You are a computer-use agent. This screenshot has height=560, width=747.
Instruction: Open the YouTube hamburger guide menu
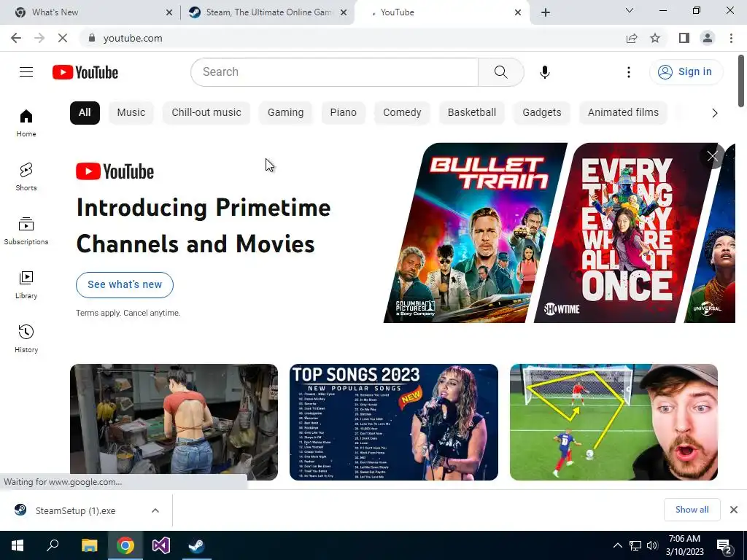tap(26, 72)
